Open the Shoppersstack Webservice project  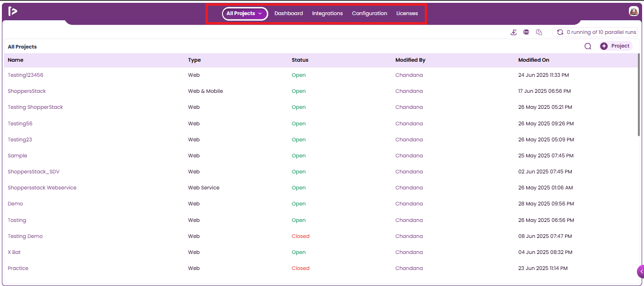click(x=42, y=188)
